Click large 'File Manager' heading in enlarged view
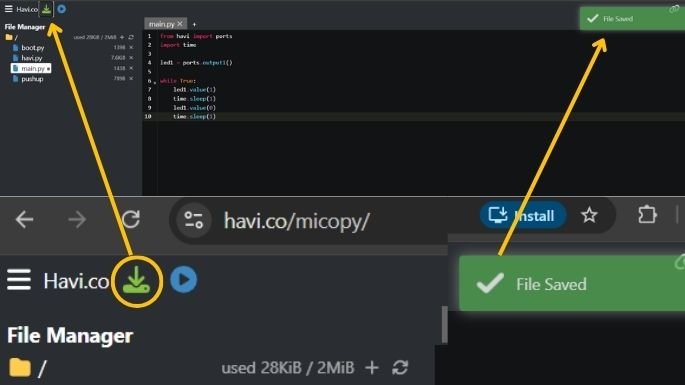Viewport: 685px width, 385px height. 70,336
